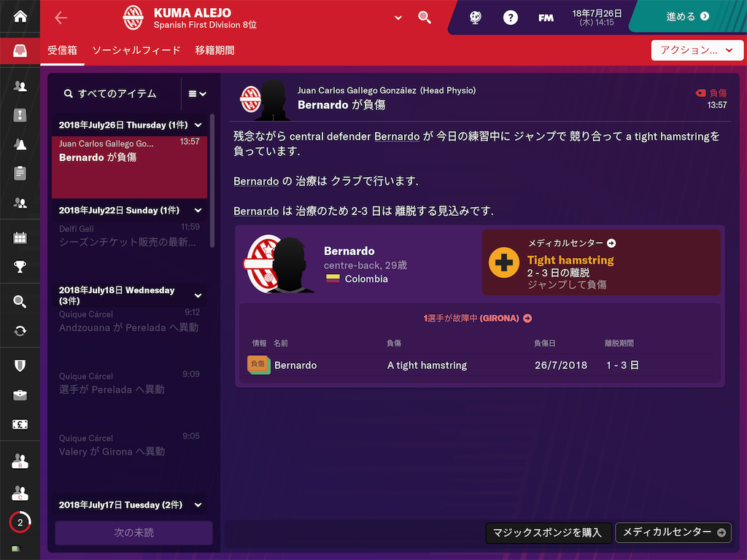Open the home icon in sidebar
Viewport: 747px width, 560px height.
pos(20,17)
